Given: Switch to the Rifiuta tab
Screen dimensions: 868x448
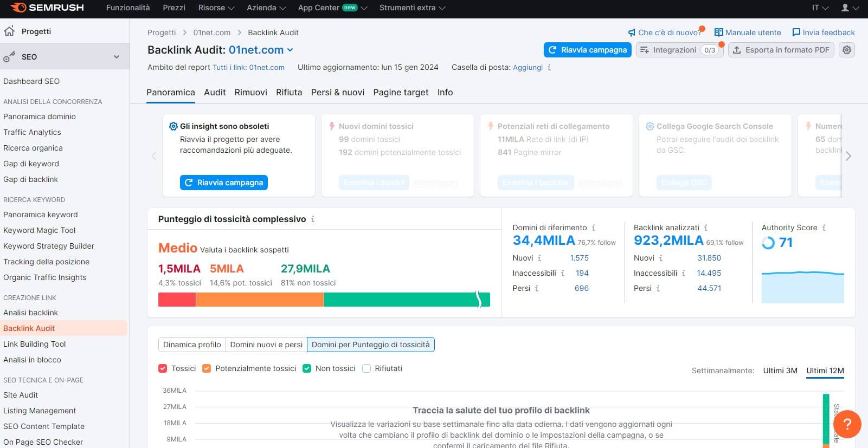Looking at the screenshot, I should pos(289,92).
